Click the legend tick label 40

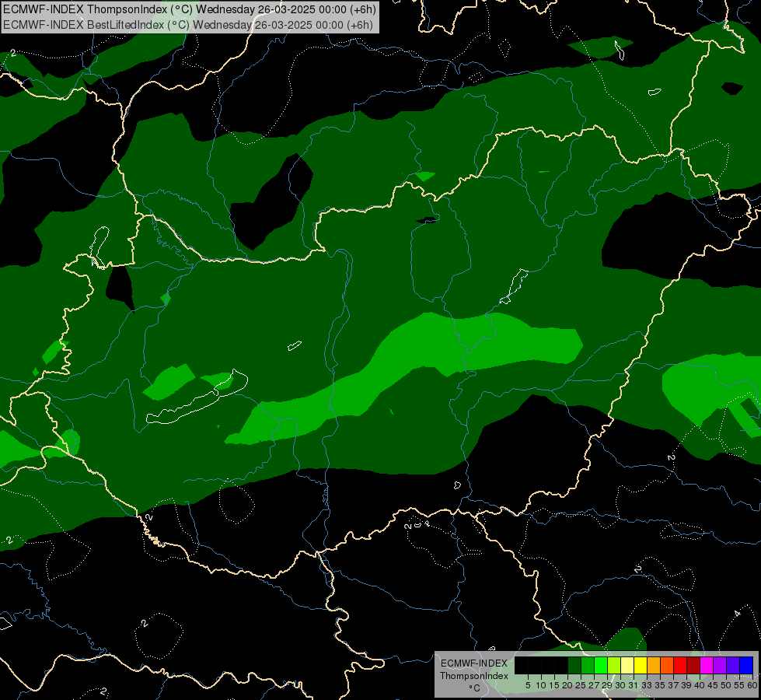pyautogui.click(x=699, y=685)
